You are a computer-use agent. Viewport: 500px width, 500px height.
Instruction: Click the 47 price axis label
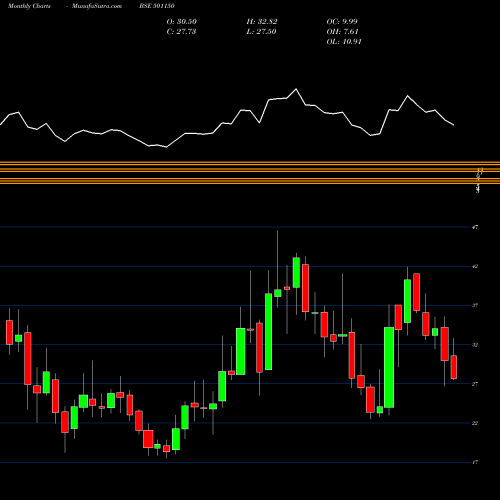coord(475,227)
